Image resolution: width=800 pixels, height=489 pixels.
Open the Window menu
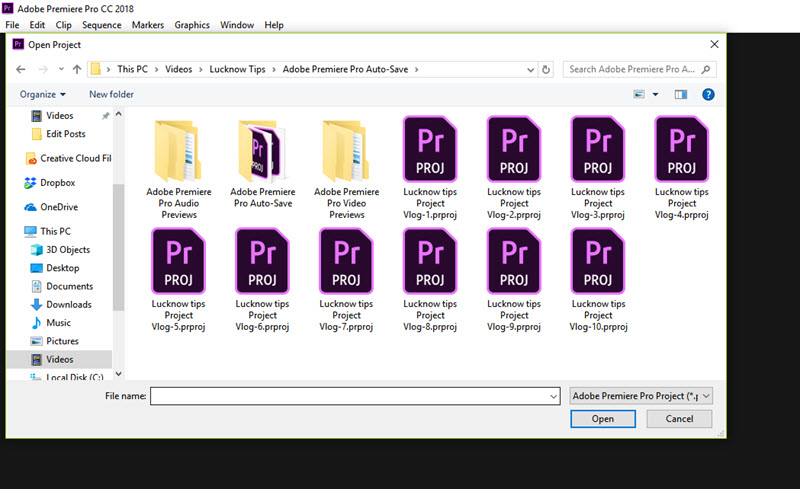pos(237,25)
